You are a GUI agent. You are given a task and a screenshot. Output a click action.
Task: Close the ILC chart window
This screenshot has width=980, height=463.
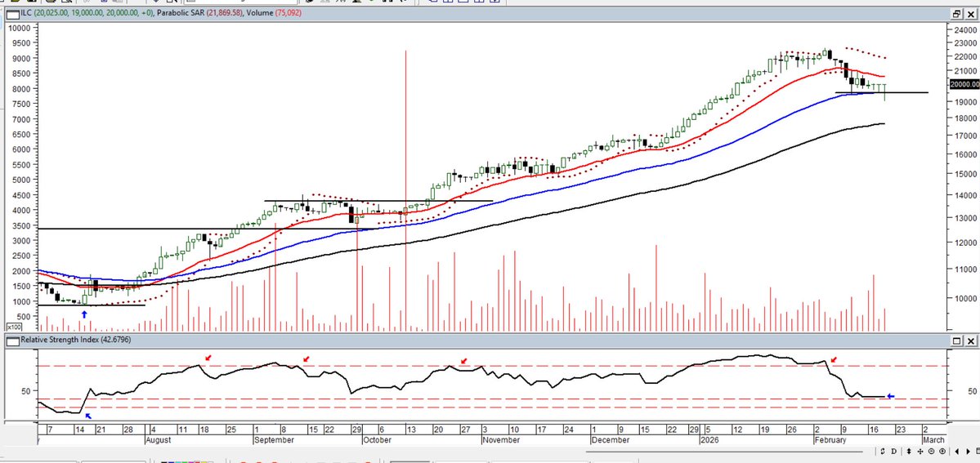coord(971,14)
